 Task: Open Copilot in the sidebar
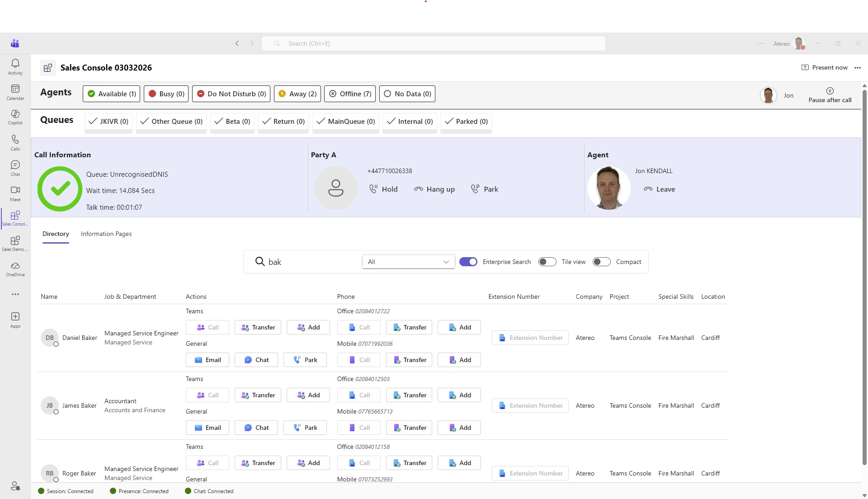click(15, 115)
